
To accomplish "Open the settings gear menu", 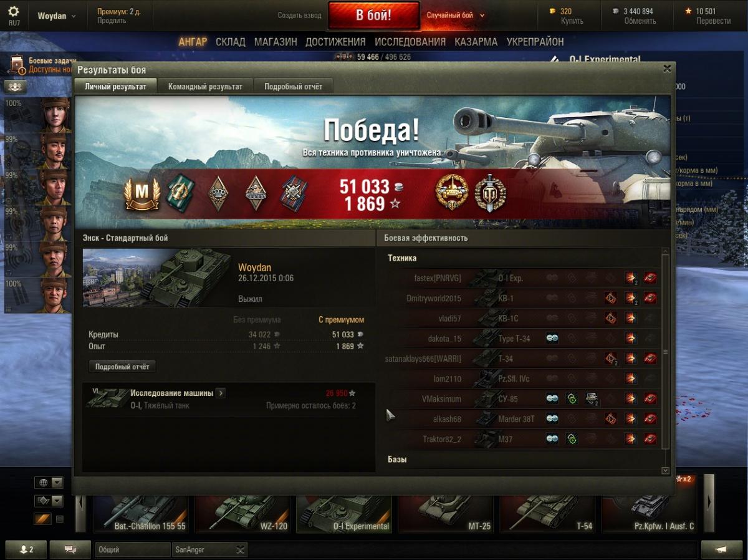I will pyautogui.click(x=14, y=15).
